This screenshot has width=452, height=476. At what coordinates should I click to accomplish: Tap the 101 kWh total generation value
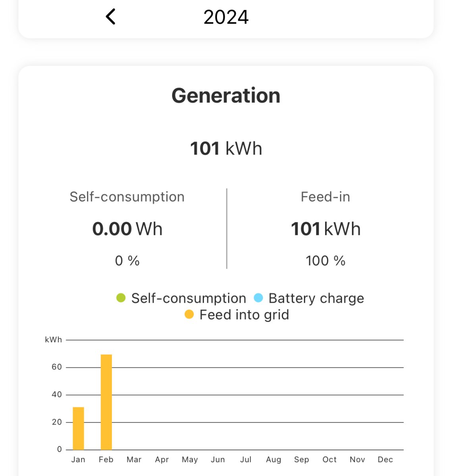tap(226, 149)
